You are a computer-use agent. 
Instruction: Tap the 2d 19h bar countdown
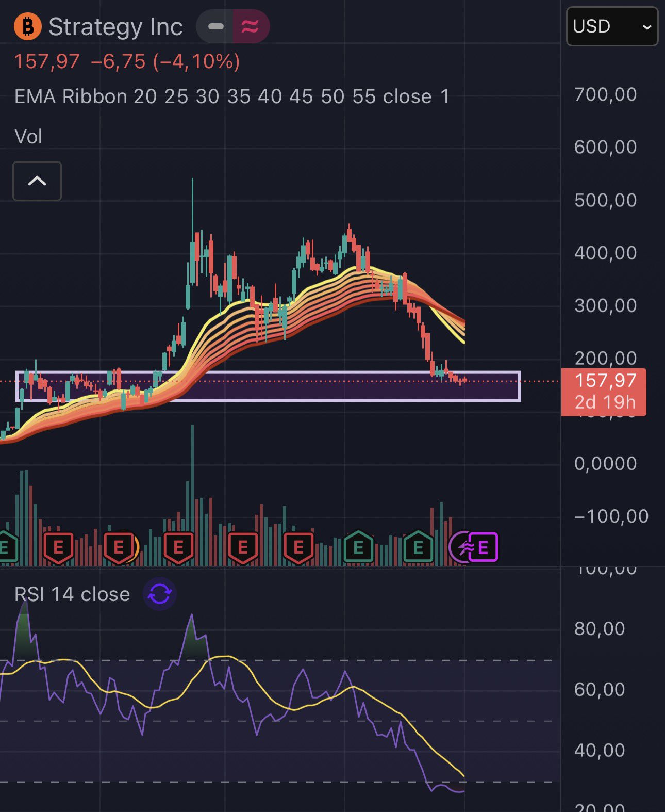(x=605, y=402)
